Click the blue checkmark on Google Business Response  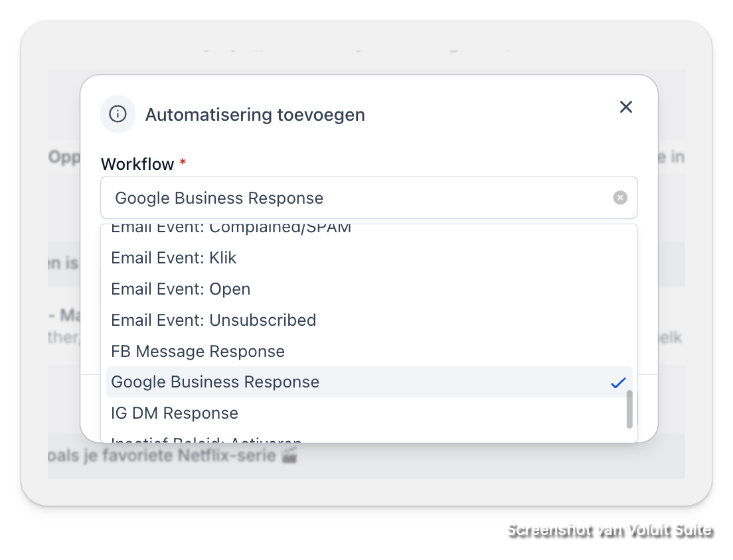[618, 383]
